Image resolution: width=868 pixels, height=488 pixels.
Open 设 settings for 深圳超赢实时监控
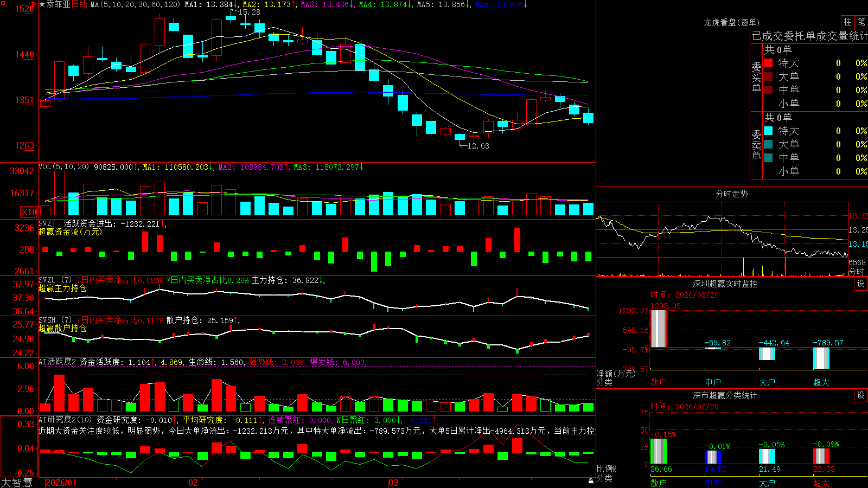[861, 284]
